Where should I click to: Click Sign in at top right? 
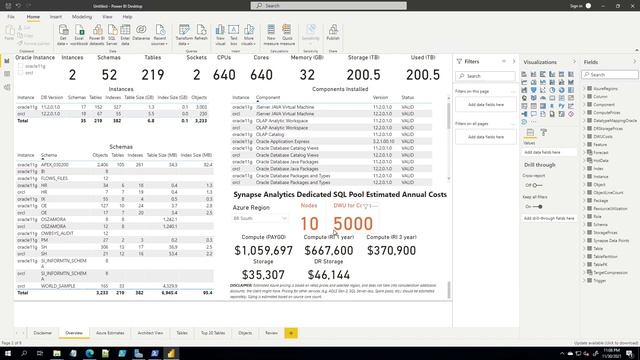(576, 6)
